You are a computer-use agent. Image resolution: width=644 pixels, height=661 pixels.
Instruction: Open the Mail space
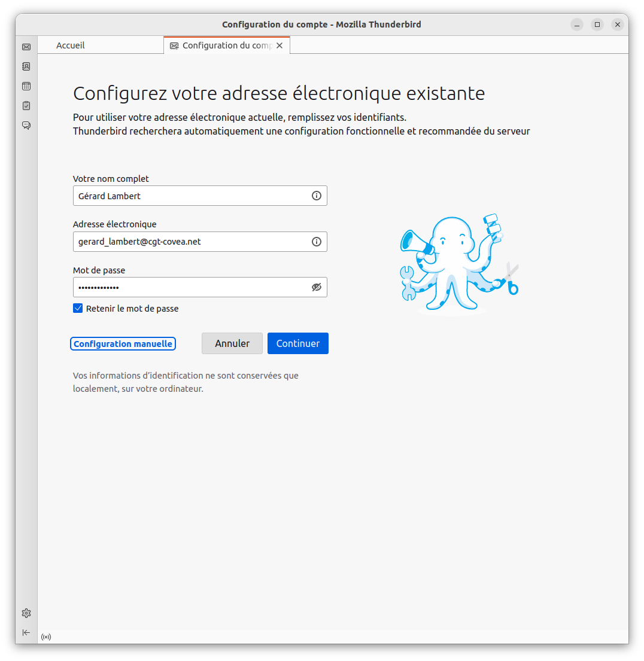click(x=26, y=47)
